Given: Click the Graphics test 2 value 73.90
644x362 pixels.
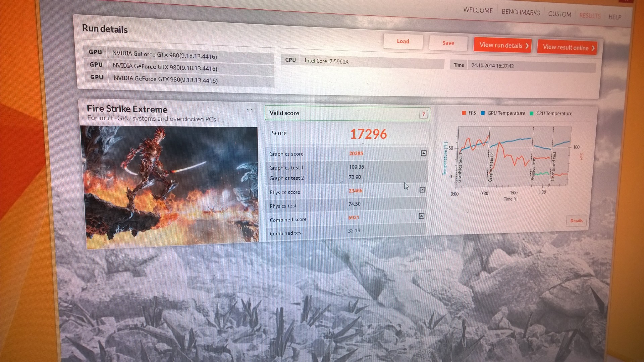Looking at the screenshot, I should (355, 177).
